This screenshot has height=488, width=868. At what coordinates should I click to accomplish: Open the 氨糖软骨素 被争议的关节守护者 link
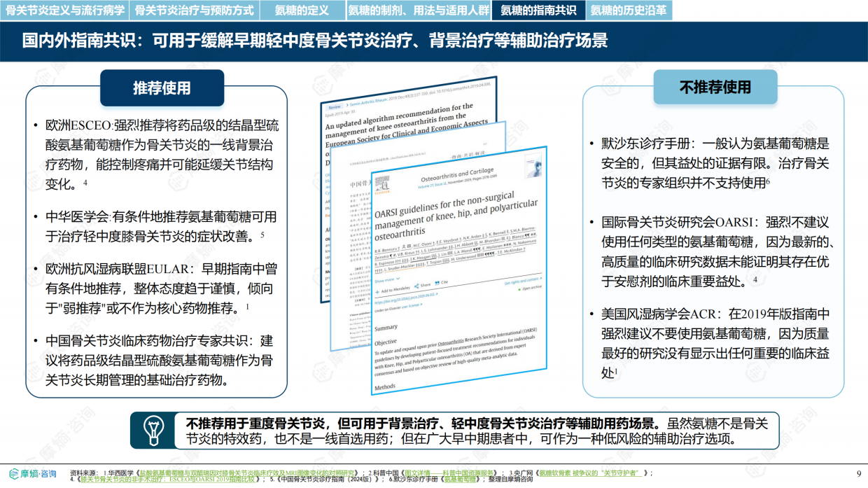pos(589,473)
